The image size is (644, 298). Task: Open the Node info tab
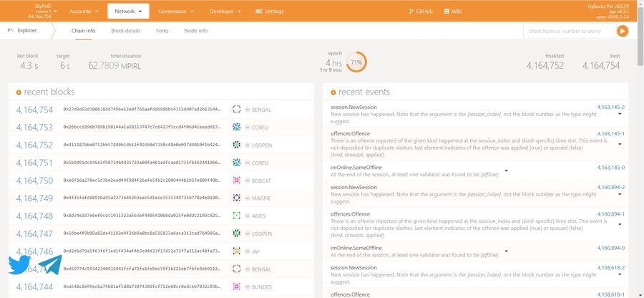(196, 31)
